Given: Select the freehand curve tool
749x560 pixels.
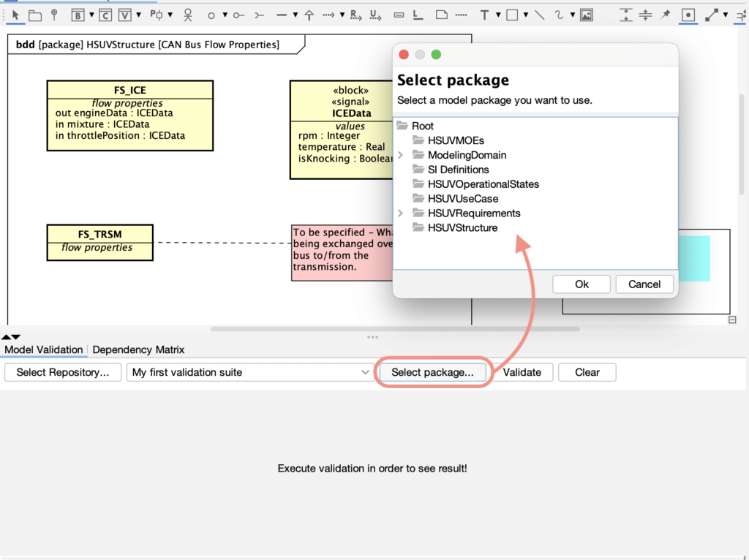Looking at the screenshot, I should pos(559,15).
